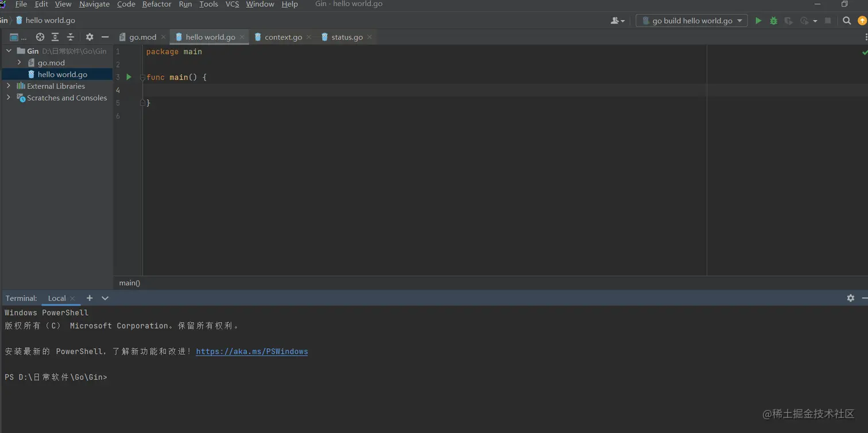The height and width of the screenshot is (433, 868).
Task: Start debugging with the green bug icon
Action: 773,21
